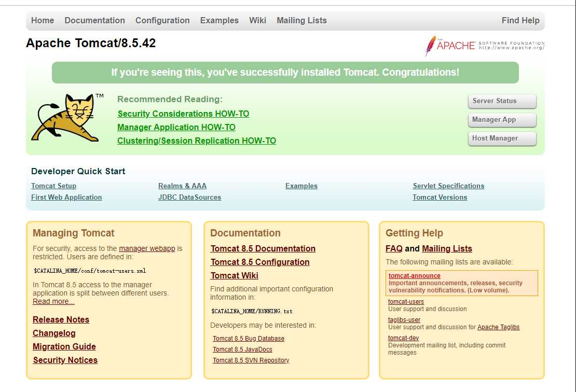The height and width of the screenshot is (392, 576).
Task: Click the $CATALINA_HOME/conf/tomcat-users.xml path text
Action: (x=90, y=271)
